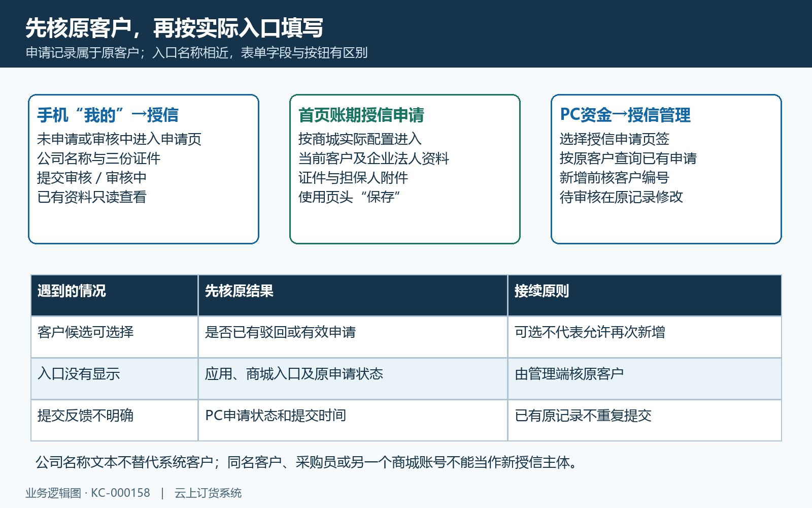The height and width of the screenshot is (508, 812).
Task: Click the subtitle starting with 申请记录属于原客户
Action: [x=196, y=53]
